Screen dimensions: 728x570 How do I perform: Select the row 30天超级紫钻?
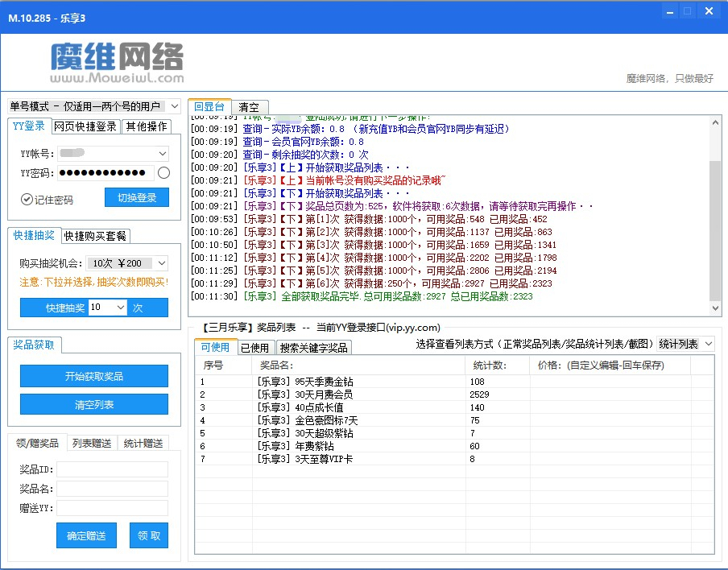tap(454, 433)
